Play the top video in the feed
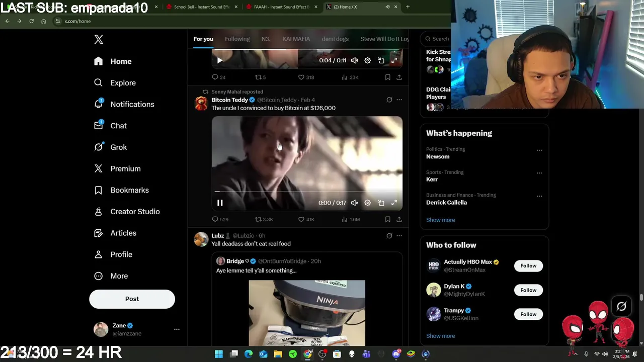Screen dimensions: 644x362 pos(220,60)
